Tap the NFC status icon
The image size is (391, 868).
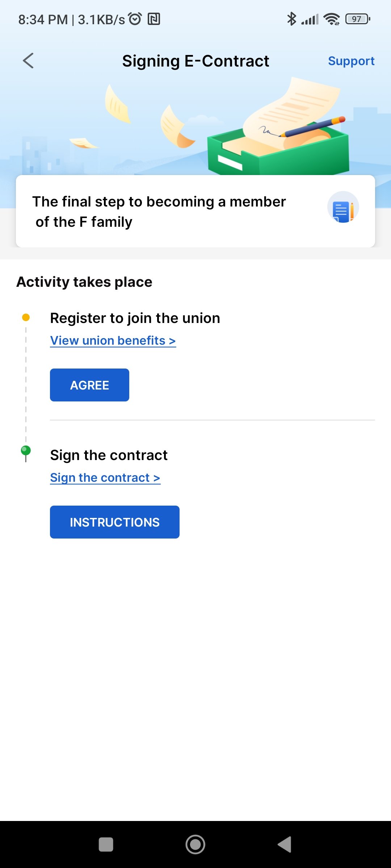point(154,19)
